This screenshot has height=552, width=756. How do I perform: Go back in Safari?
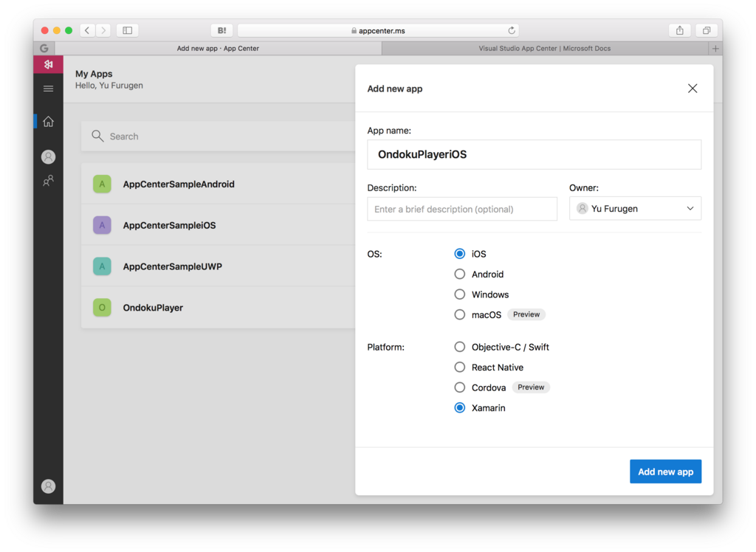(87, 30)
